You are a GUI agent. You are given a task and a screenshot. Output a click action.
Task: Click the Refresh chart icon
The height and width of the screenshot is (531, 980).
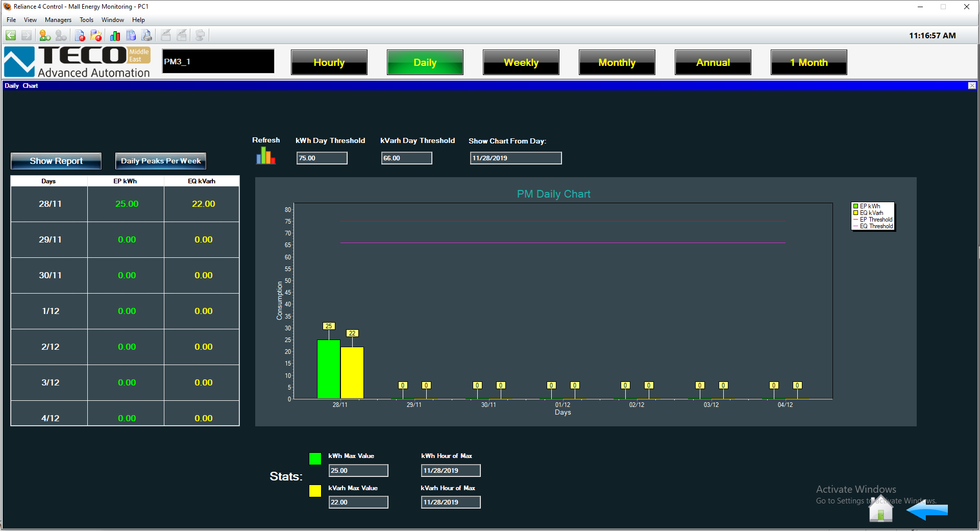click(x=265, y=156)
